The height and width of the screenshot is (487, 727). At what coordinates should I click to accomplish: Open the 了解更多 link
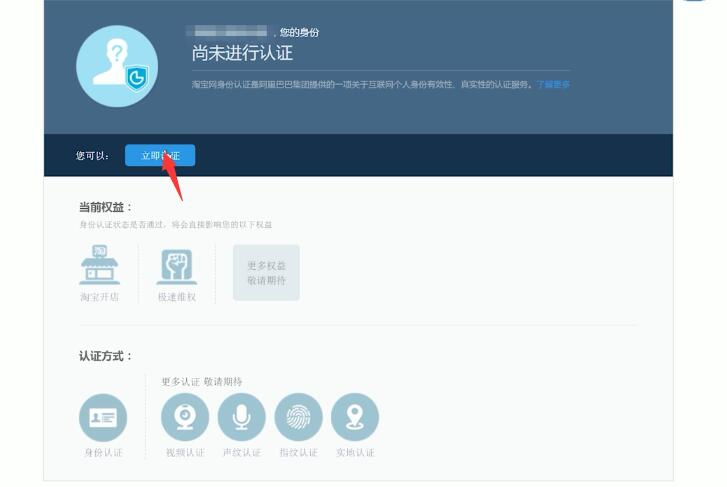(553, 84)
